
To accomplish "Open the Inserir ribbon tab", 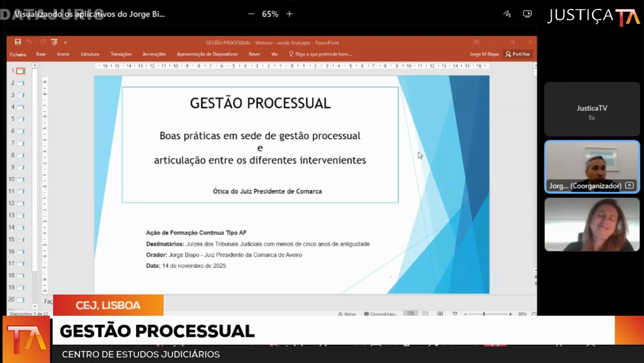I will tap(63, 54).
